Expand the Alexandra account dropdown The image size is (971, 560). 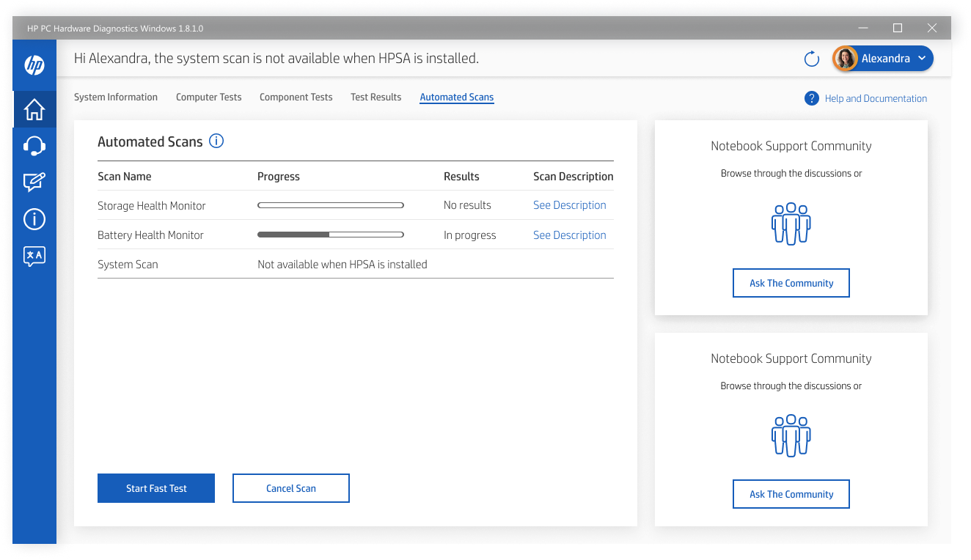point(922,59)
